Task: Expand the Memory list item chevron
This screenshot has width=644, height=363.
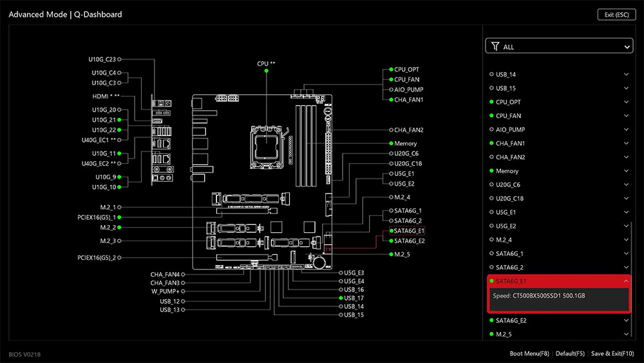Action: [626, 171]
